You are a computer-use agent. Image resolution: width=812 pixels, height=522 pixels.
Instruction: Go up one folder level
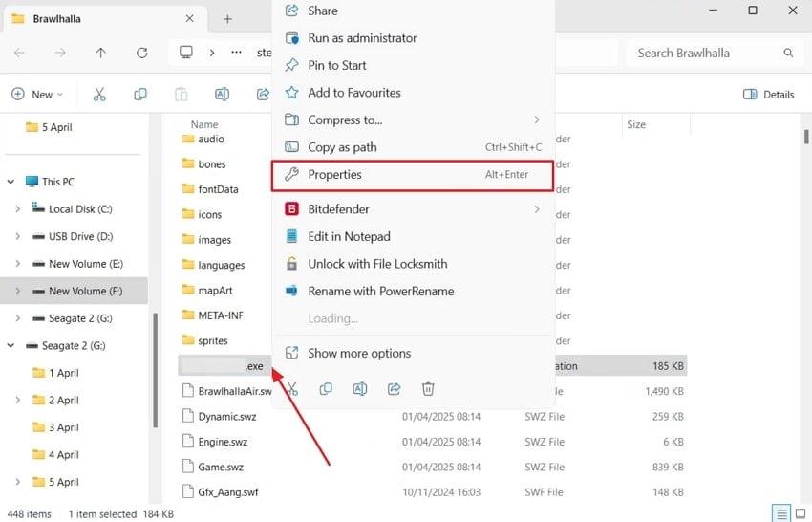click(x=101, y=53)
